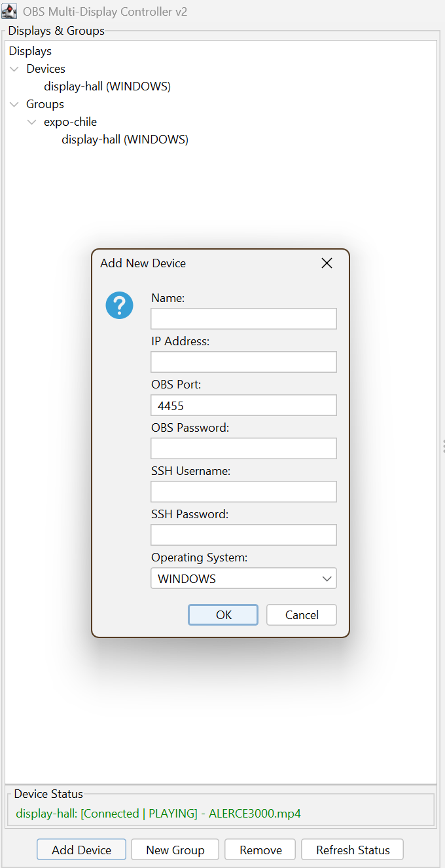Open the Operating System dropdown
This screenshot has width=445, height=868.
pyautogui.click(x=243, y=578)
